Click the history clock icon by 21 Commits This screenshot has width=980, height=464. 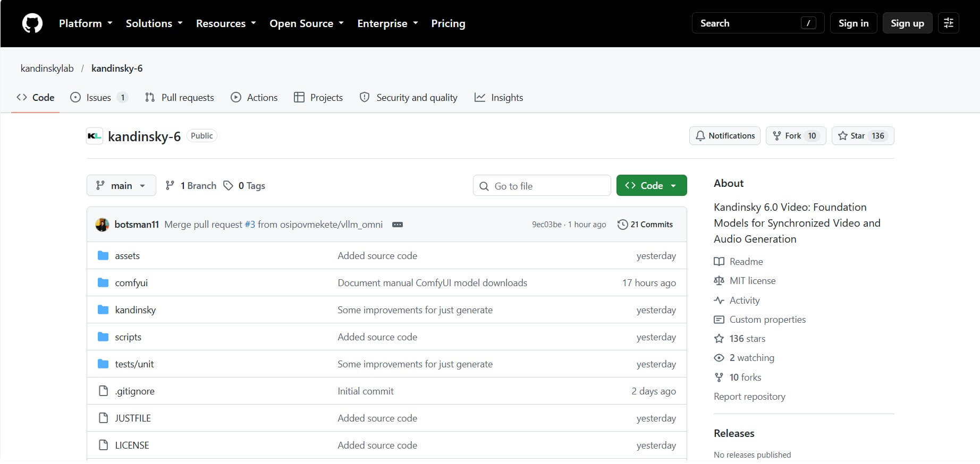pos(622,225)
